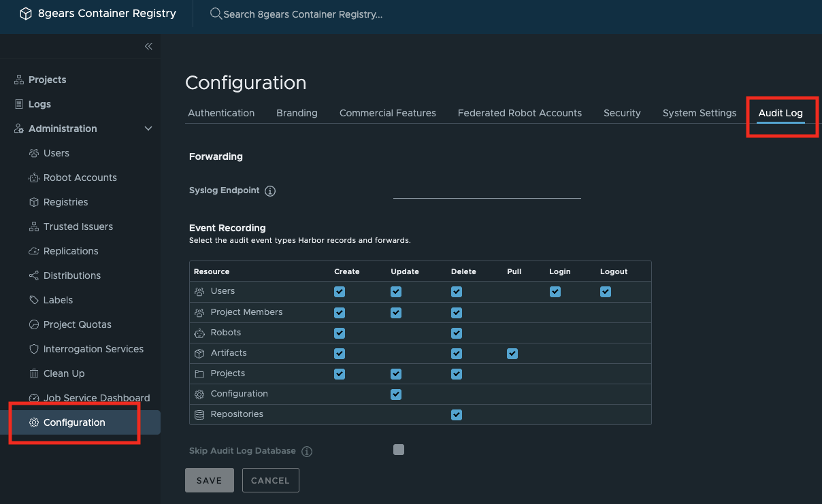822x504 pixels.
Task: Click the Job Service Dashboard icon
Action: click(34, 398)
